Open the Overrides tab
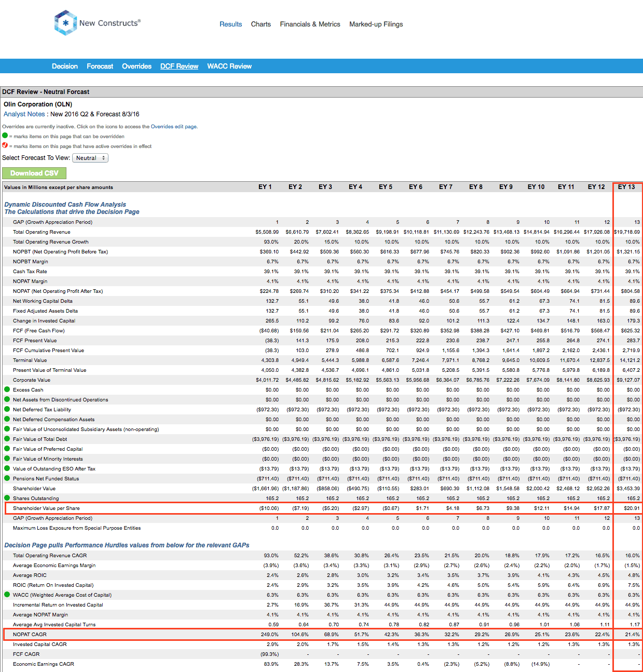The image size is (643, 672). (136, 66)
